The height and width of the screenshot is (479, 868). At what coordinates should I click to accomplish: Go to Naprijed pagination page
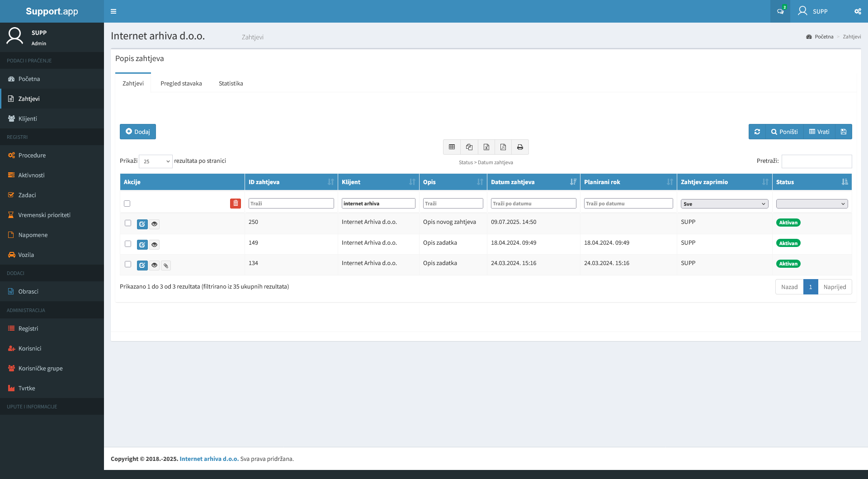(835, 287)
